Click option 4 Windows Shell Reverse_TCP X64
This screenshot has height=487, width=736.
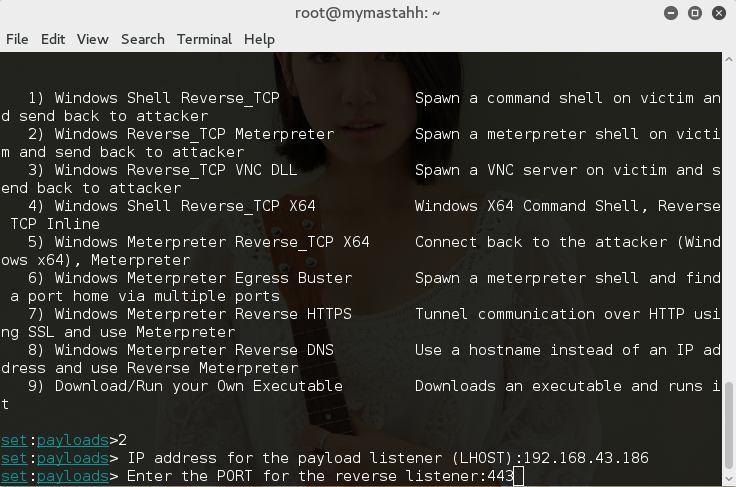171,206
